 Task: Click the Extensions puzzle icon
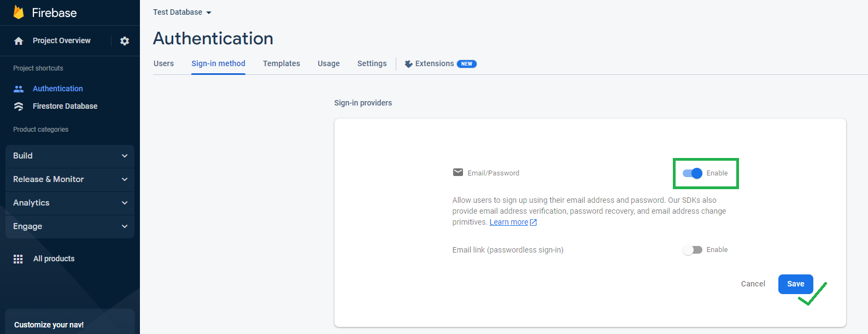[x=408, y=64]
